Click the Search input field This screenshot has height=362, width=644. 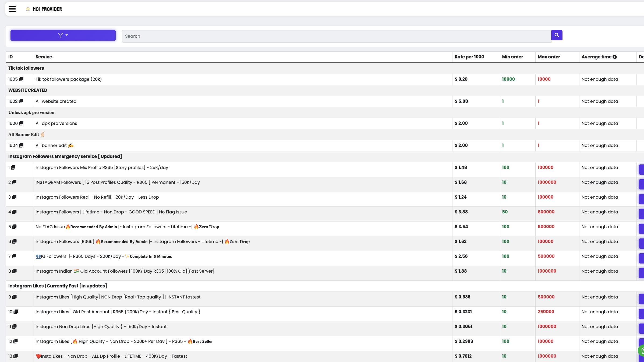click(x=336, y=36)
